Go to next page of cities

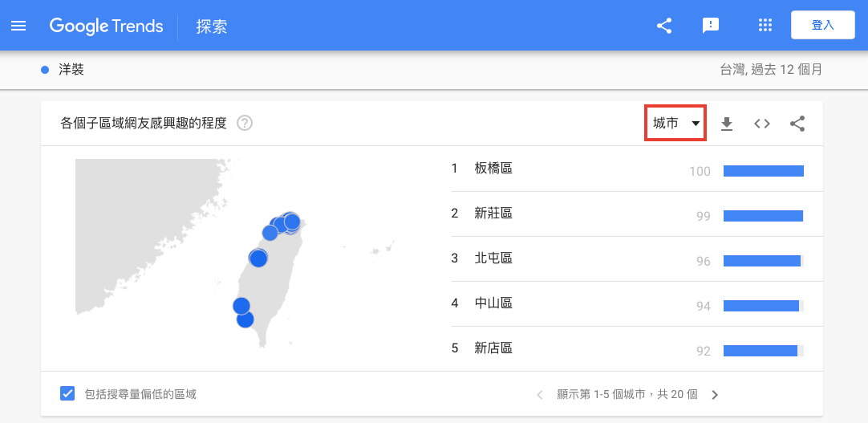click(715, 394)
